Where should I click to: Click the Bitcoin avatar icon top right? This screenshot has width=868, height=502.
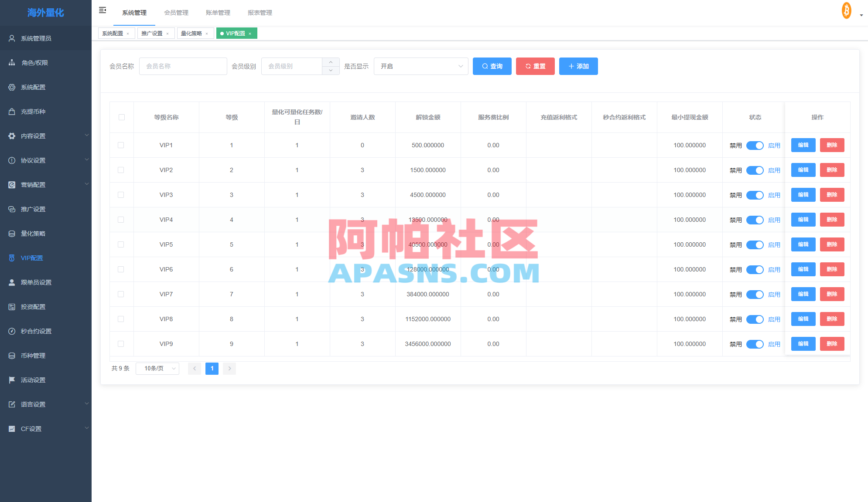click(x=846, y=10)
